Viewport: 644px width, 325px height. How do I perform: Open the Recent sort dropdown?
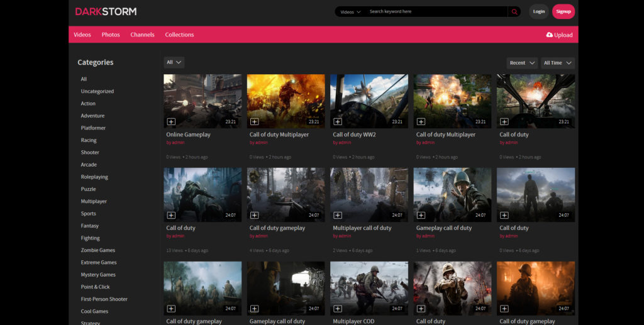click(x=522, y=63)
